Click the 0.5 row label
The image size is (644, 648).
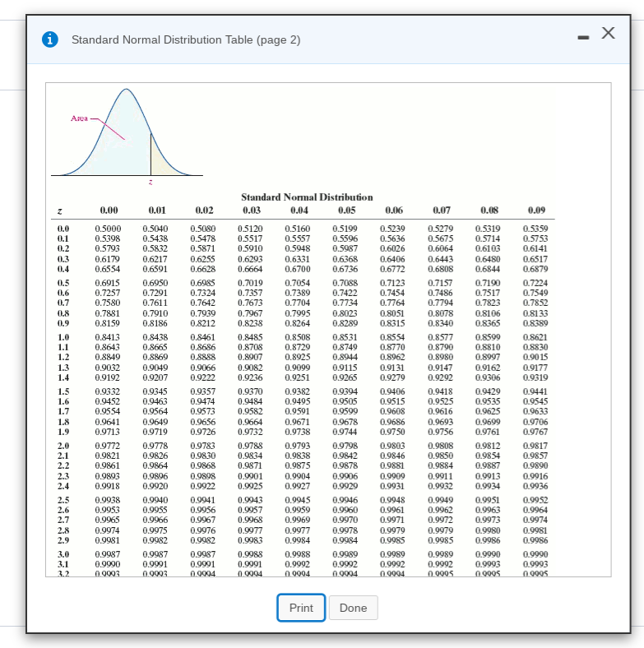pos(63,283)
